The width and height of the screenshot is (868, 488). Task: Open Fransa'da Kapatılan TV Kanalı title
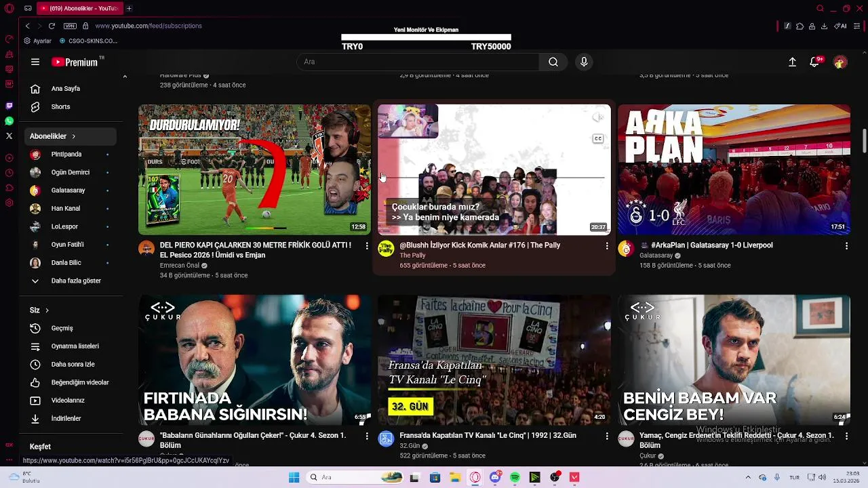[x=488, y=436]
